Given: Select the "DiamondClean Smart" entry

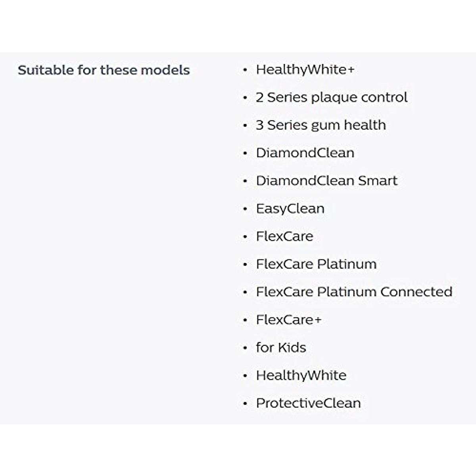Looking at the screenshot, I should point(326,181).
